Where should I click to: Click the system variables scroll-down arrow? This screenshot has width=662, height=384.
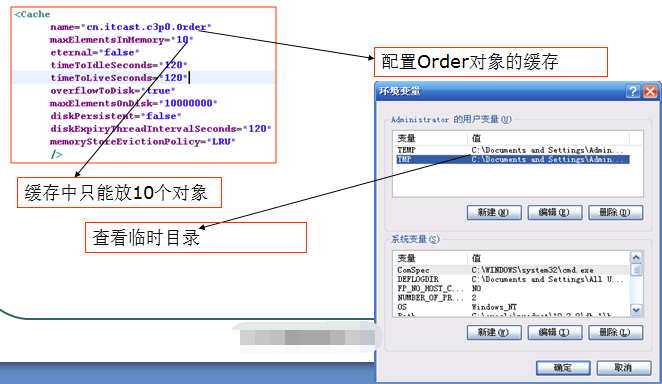(x=636, y=310)
